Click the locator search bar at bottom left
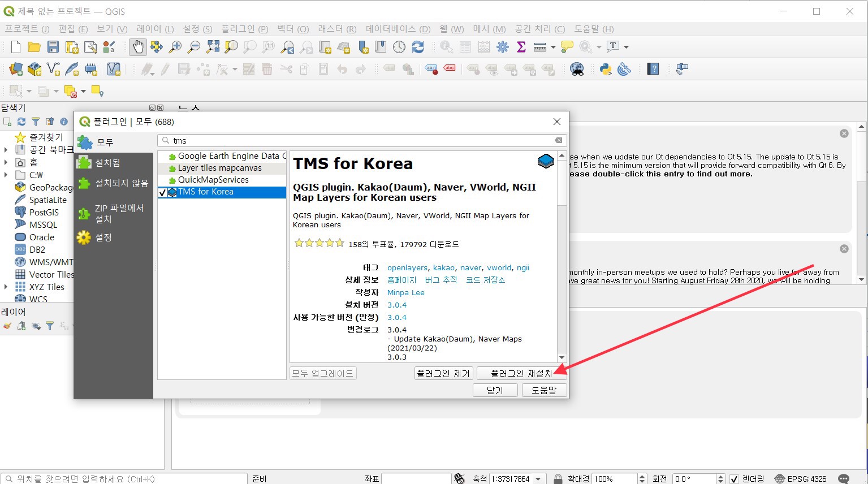Screen dimensions: 868x484 click(124, 479)
